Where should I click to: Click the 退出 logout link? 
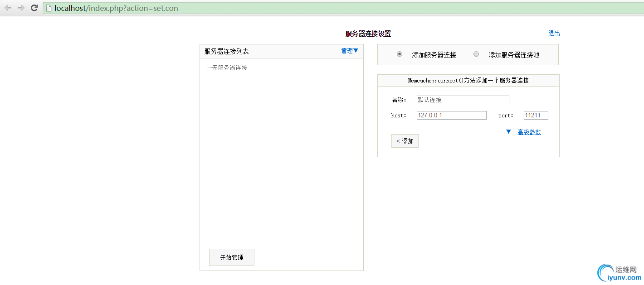pos(554,33)
